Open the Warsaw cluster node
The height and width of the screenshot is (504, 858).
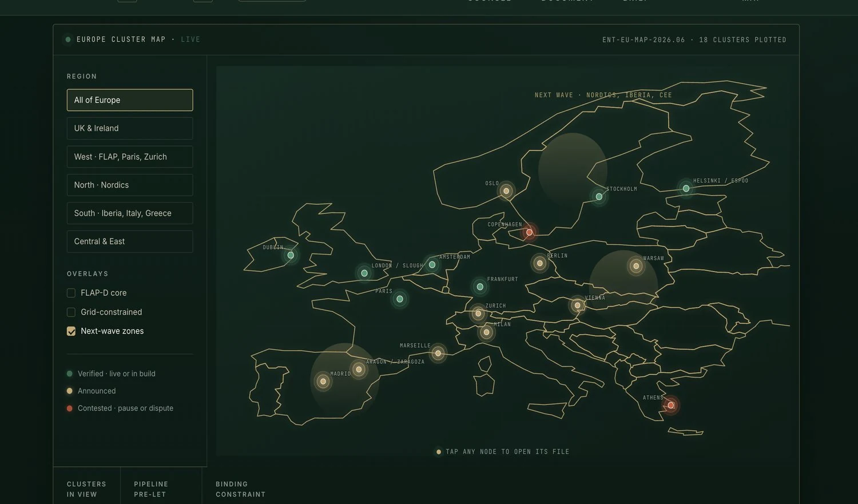(636, 266)
